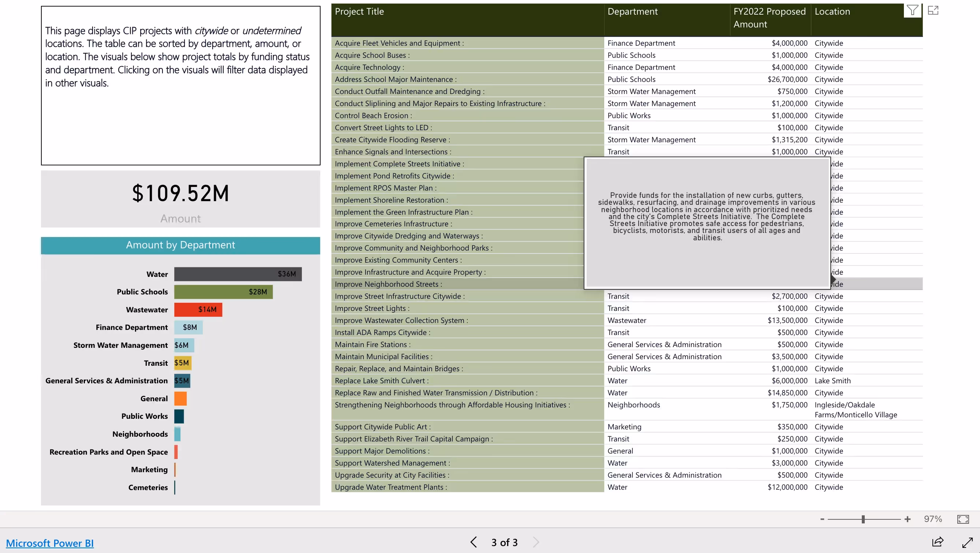Select the Finance Department $8M bar
This screenshot has height=553, width=980.
(188, 327)
